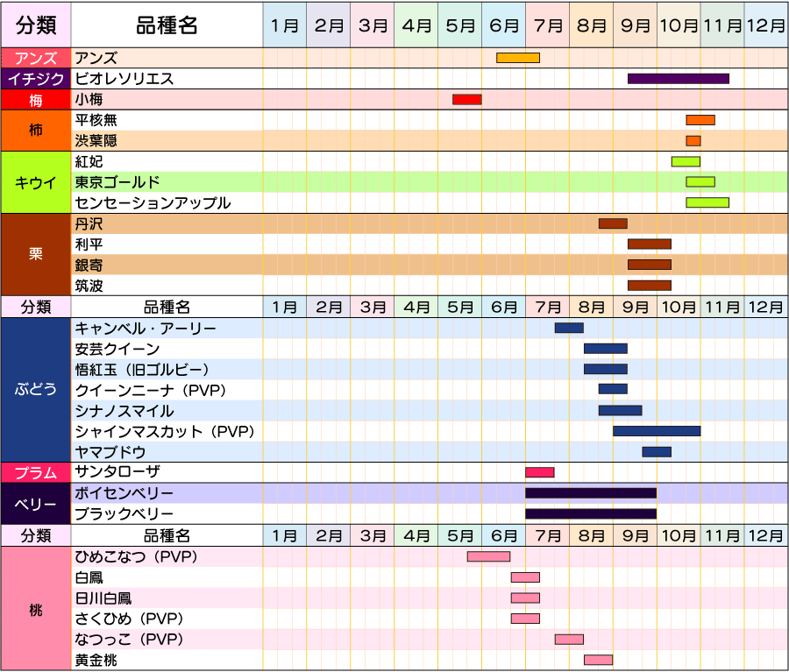Viewport: 789px width, 672px height.
Task: Select the 筑波 variety name
Action: (x=89, y=286)
